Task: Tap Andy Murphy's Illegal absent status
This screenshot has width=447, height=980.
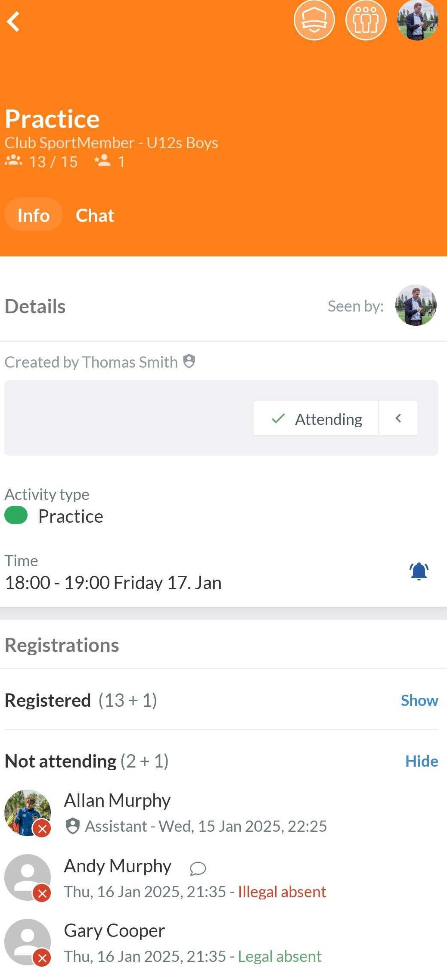Action: click(x=282, y=892)
